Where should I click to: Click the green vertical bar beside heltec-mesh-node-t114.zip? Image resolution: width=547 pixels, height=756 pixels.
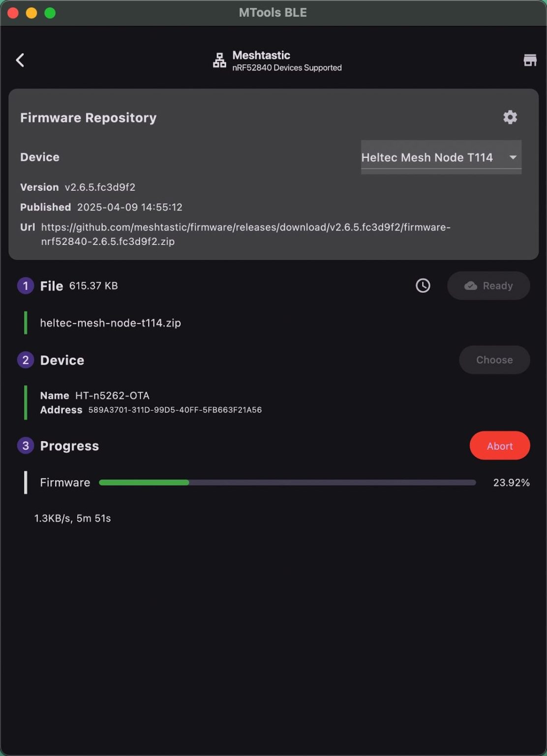[26, 323]
